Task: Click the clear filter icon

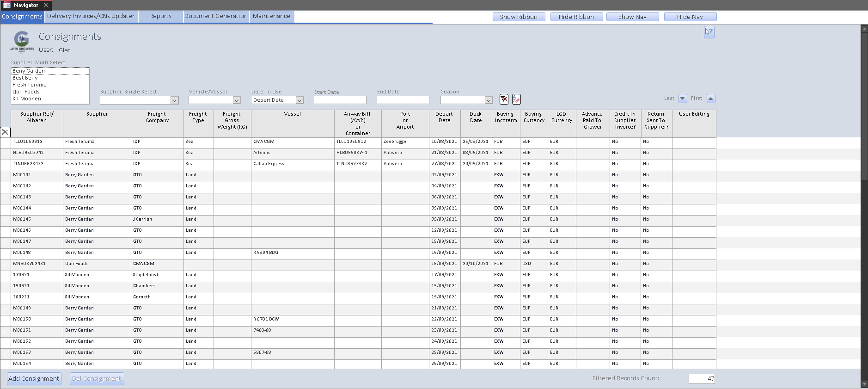Action: click(x=504, y=99)
